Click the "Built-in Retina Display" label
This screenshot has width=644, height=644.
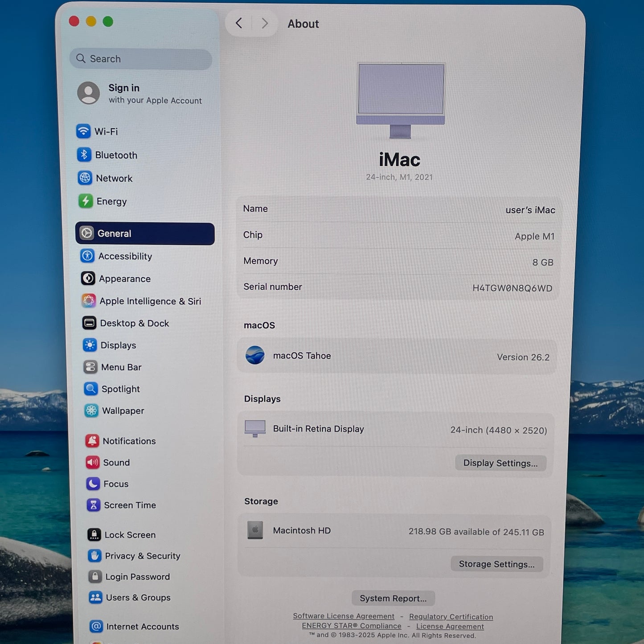click(x=319, y=429)
